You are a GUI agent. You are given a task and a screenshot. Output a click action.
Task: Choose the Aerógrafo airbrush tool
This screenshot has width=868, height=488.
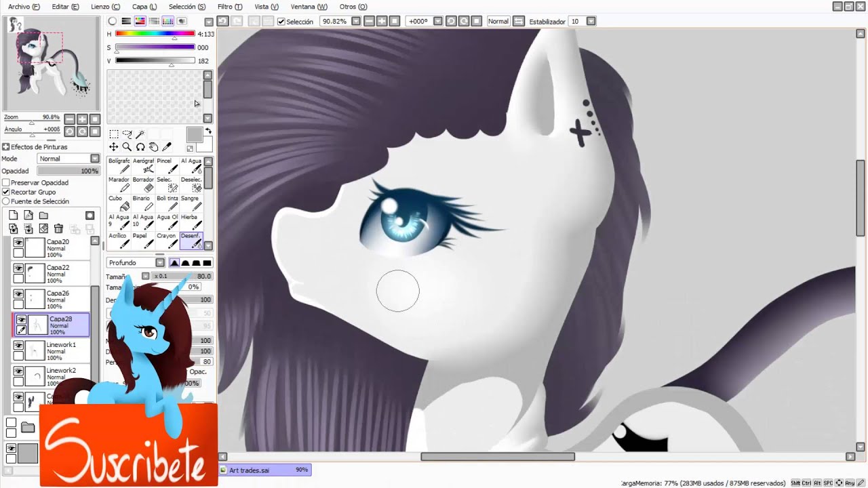pyautogui.click(x=143, y=165)
